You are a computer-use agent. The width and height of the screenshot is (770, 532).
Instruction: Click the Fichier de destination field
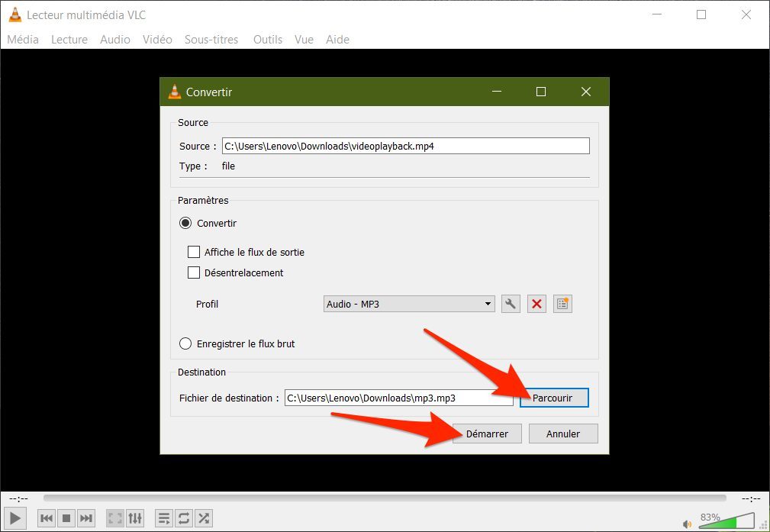tap(399, 398)
